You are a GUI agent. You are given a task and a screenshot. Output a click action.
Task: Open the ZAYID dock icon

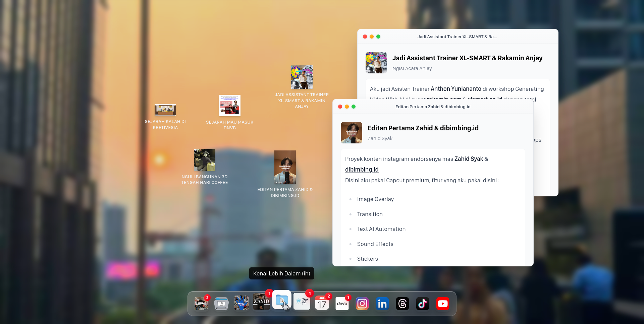(x=262, y=301)
